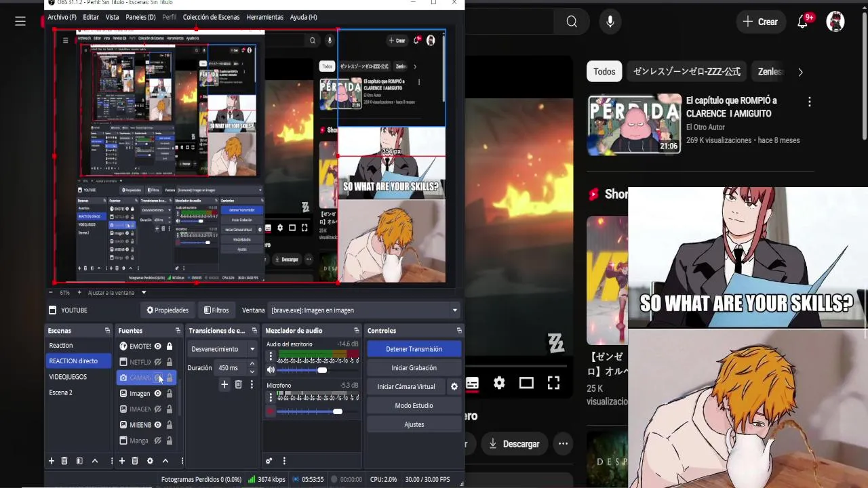Increase transition duration with up arrow
The width and height of the screenshot is (868, 488).
[x=252, y=365]
